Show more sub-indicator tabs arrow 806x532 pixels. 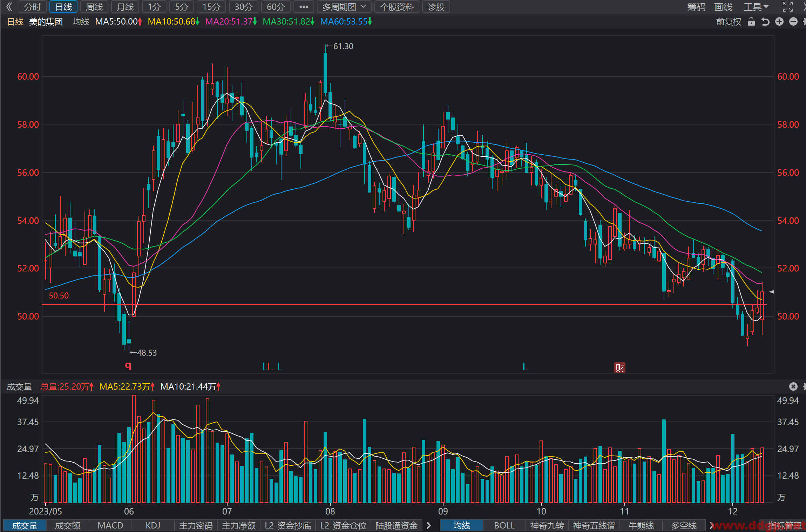click(428, 525)
